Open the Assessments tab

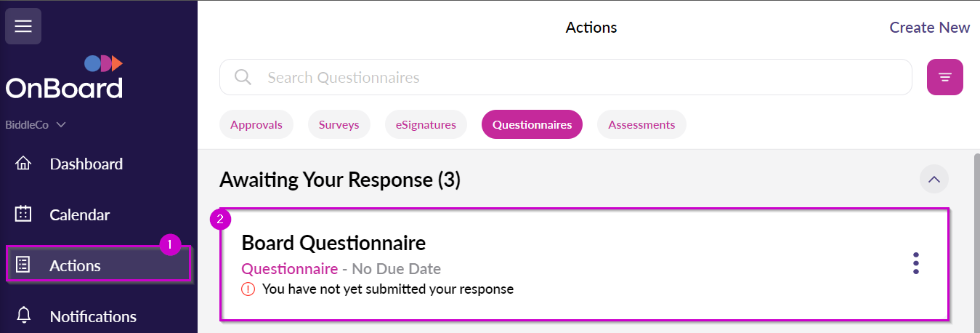pos(641,124)
